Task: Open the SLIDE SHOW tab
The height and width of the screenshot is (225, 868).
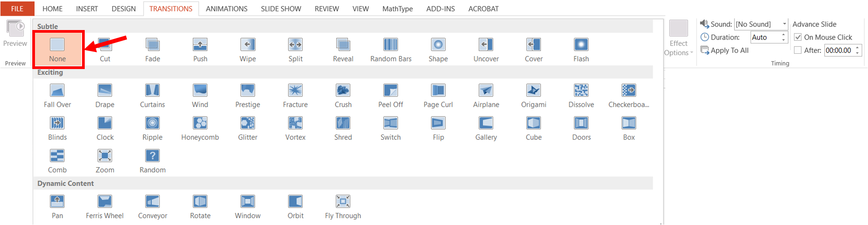Action: tap(281, 9)
